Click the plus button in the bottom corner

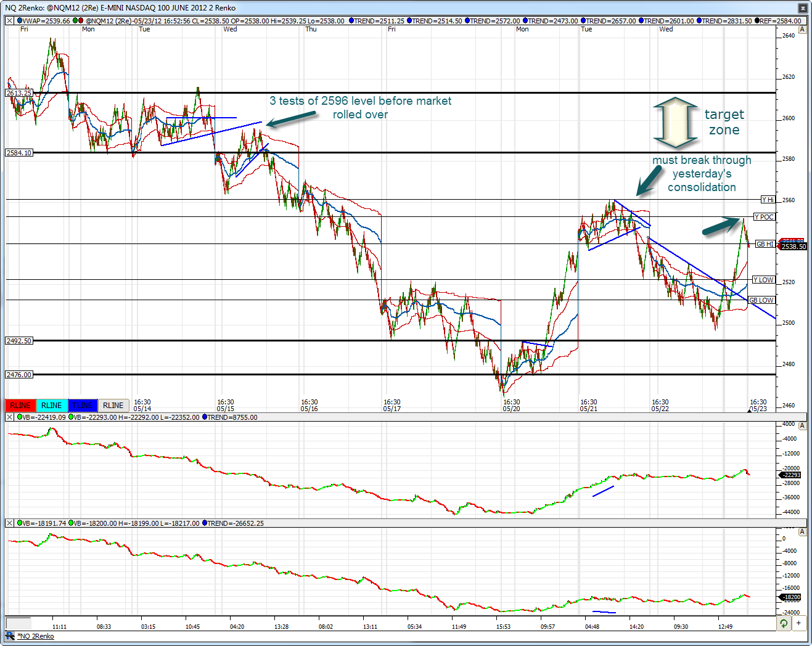[x=798, y=623]
